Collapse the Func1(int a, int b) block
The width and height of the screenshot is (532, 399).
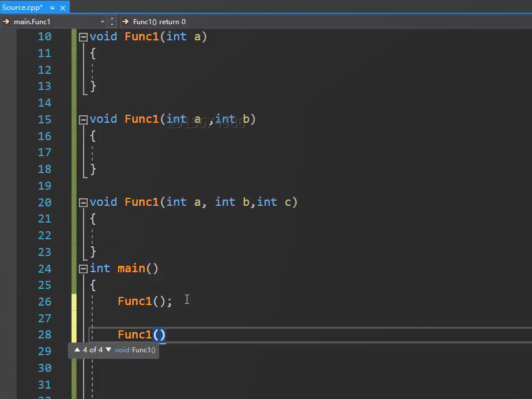pyautogui.click(x=83, y=120)
